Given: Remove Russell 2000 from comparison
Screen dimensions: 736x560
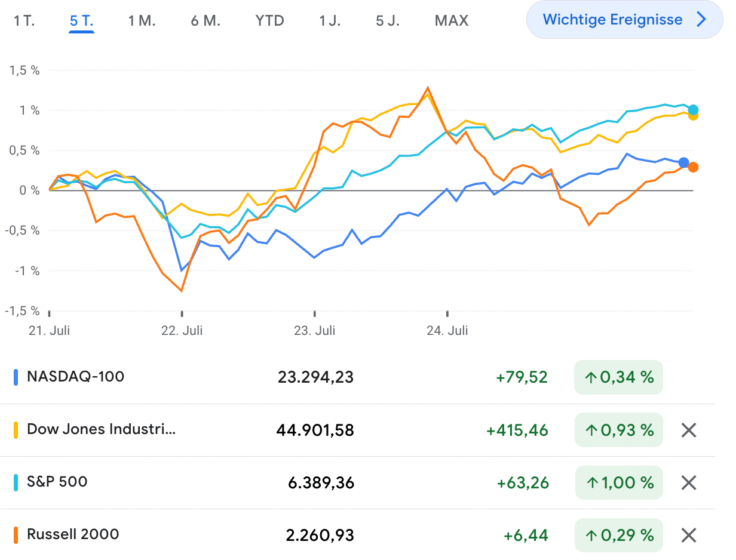Looking at the screenshot, I should tap(689, 535).
